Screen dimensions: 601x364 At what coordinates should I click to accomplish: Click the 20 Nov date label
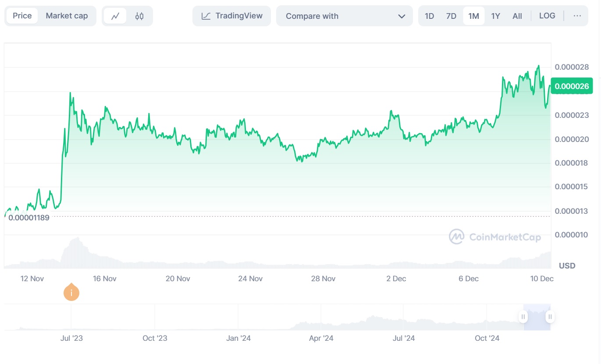(178, 279)
